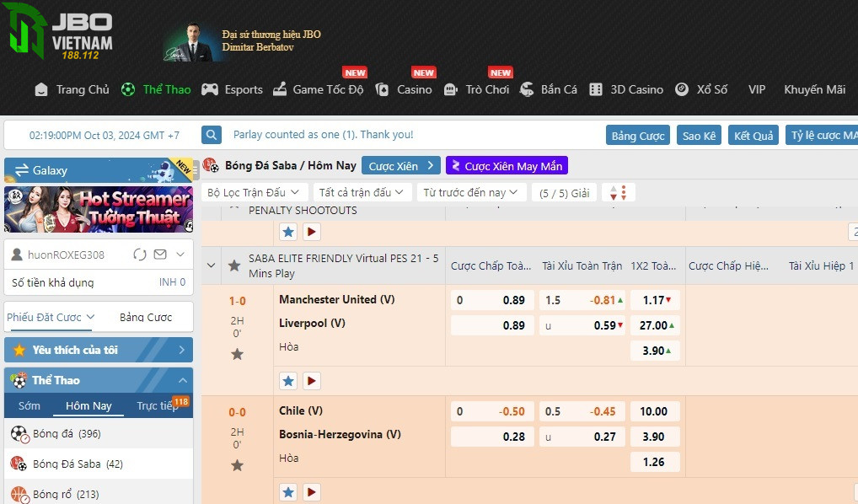Click the Bảng Cược button in the top bar
The width and height of the screenshot is (858, 504).
[638, 136]
